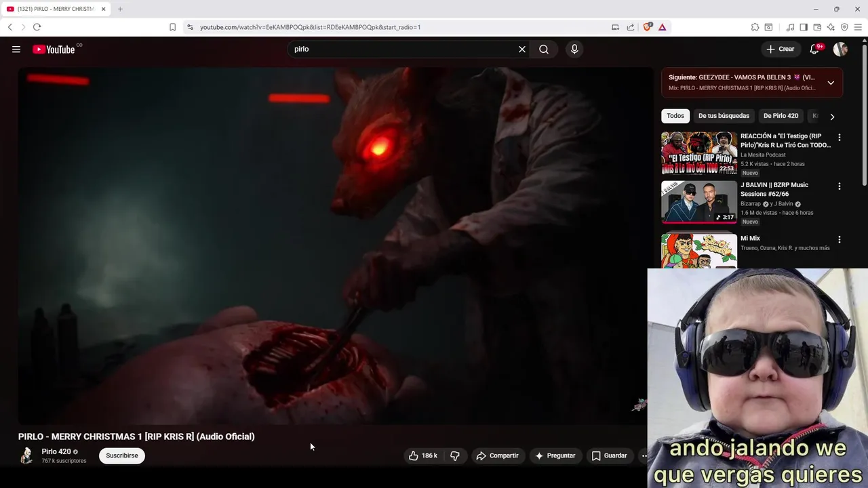
Task: Share the page URL with the share icon
Action: (x=631, y=27)
